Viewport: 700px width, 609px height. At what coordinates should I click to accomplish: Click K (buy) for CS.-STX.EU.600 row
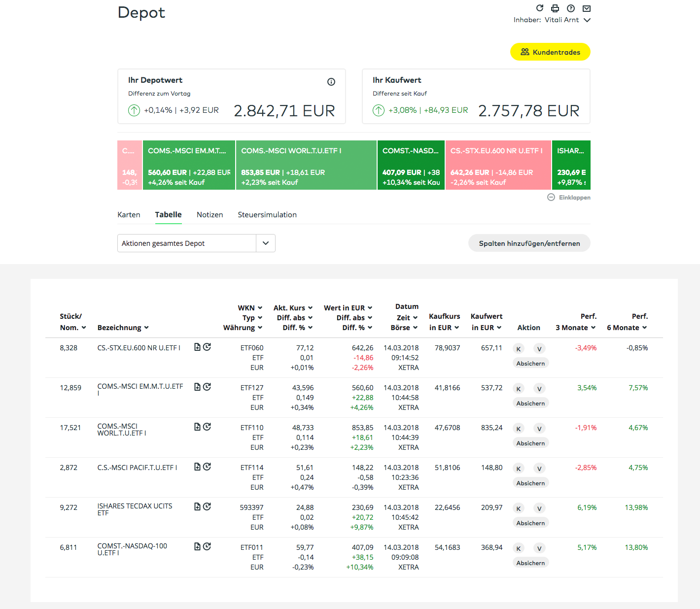[519, 349]
